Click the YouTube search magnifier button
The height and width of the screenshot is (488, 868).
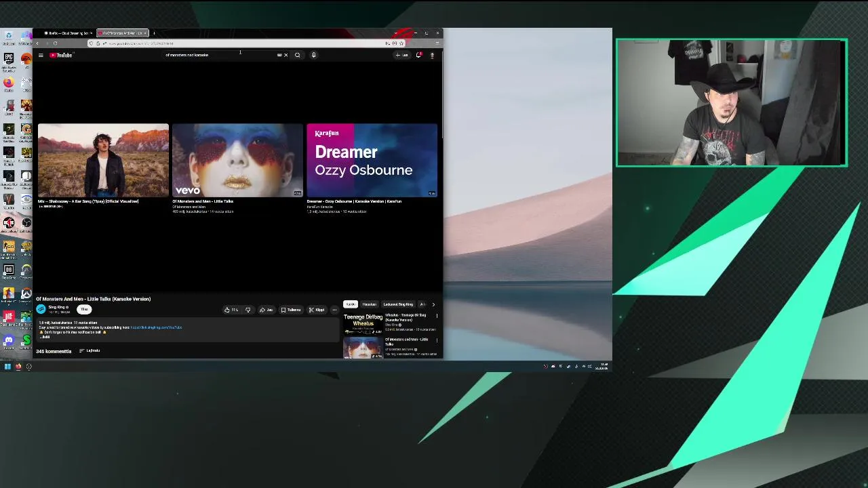(297, 55)
